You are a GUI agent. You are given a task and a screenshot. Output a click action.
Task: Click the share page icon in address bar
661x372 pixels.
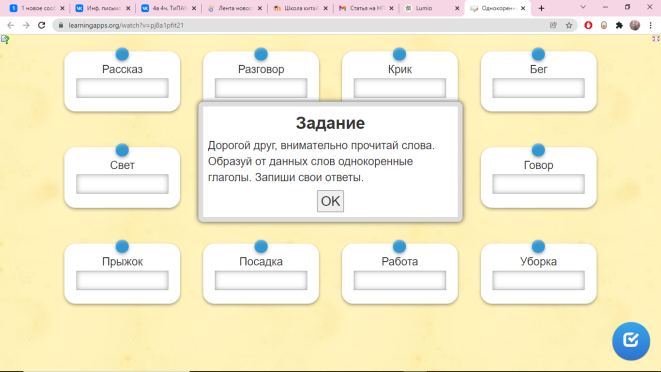coord(553,25)
